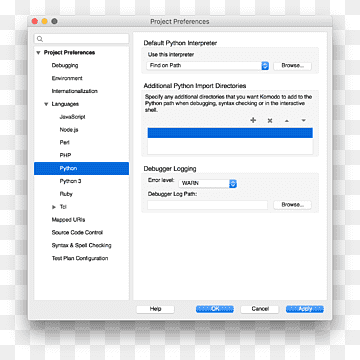The image size is (360, 360).
Task: Confirm with the OK button
Action: pos(215,309)
